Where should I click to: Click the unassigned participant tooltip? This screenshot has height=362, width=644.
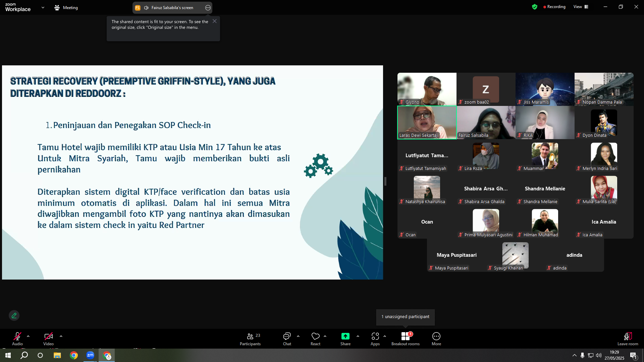coord(406,317)
